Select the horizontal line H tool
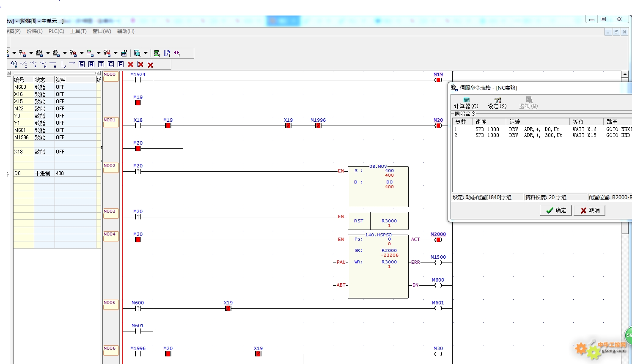The image size is (632, 364). pyautogui.click(x=53, y=64)
